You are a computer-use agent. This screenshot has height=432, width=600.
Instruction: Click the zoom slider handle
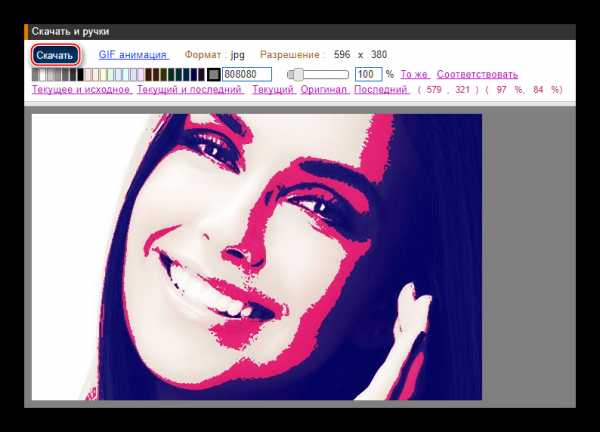[x=297, y=74]
